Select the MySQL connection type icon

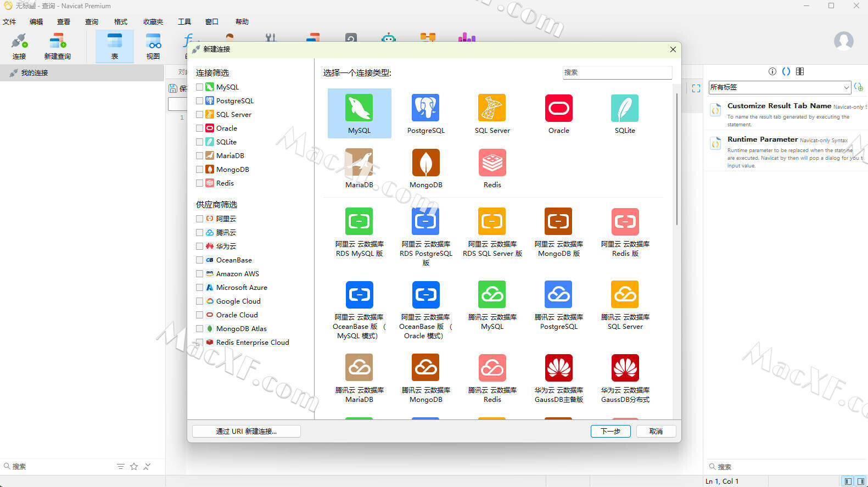tap(359, 108)
